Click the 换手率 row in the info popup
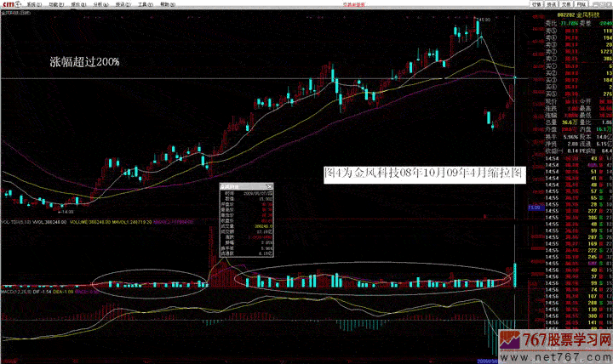Viewport: 613px width, 364px height. pos(247,248)
